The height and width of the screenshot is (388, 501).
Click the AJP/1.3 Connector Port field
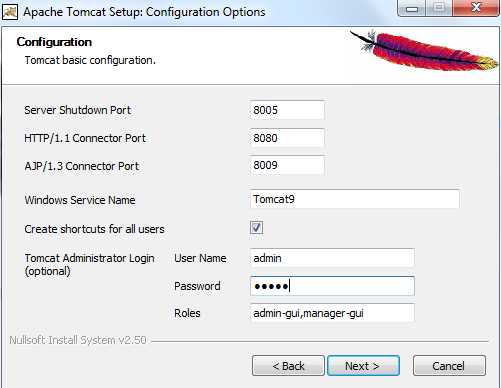(287, 165)
